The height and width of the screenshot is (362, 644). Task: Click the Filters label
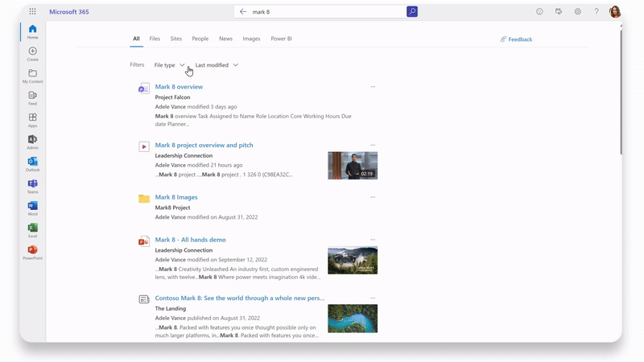click(x=137, y=64)
